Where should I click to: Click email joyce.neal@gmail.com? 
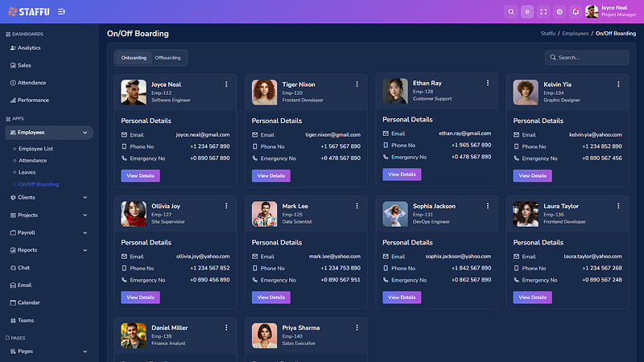pos(203,134)
